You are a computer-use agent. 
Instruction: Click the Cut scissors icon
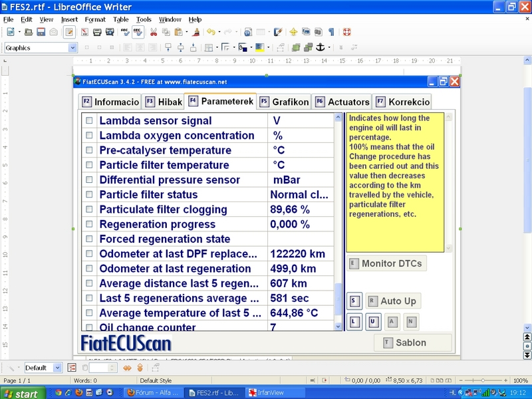tap(154, 32)
